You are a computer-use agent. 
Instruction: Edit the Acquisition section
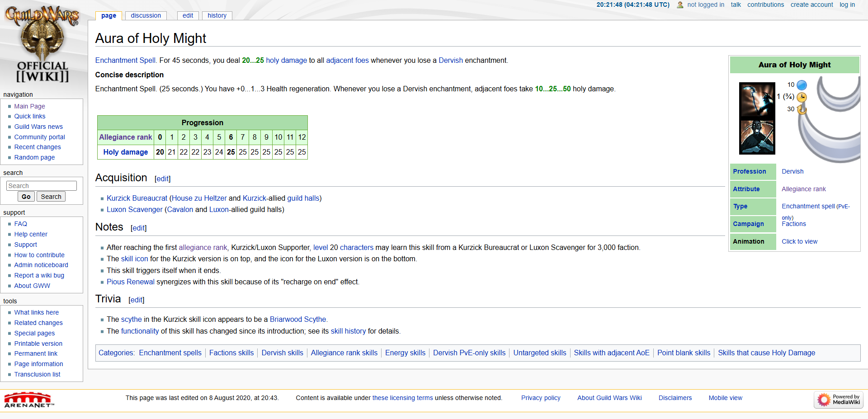click(x=162, y=179)
